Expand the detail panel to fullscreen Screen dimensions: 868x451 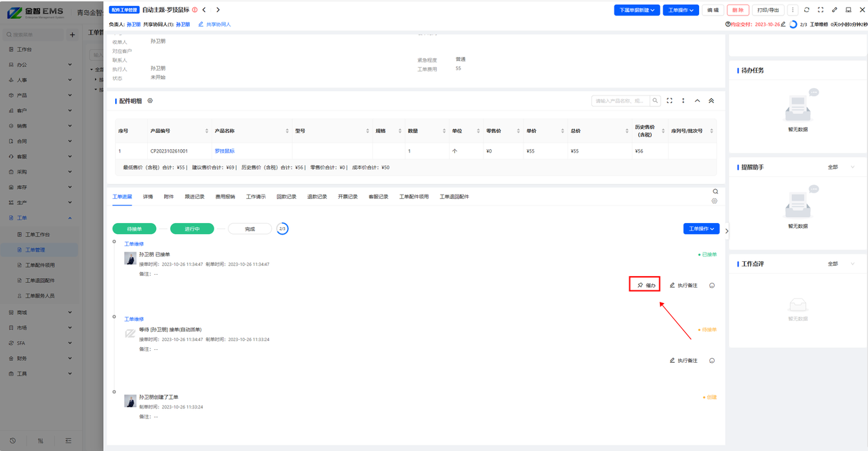pyautogui.click(x=821, y=10)
